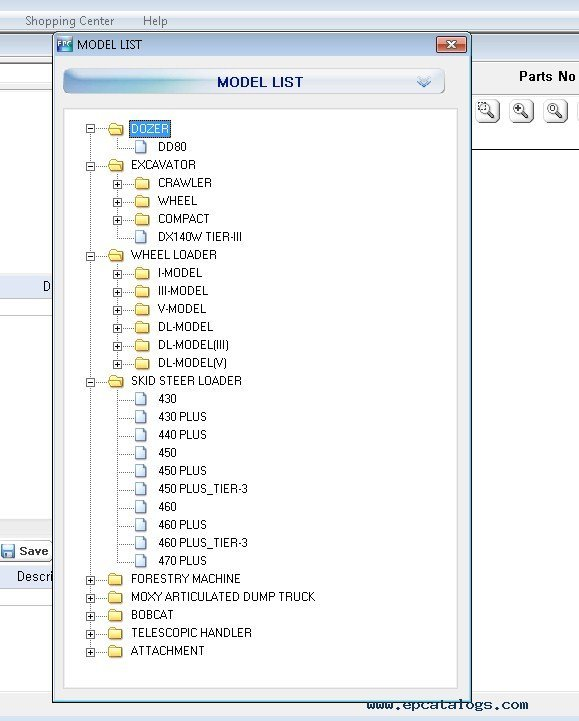This screenshot has height=721, width=579.
Task: Open the Help menu
Action: [155, 21]
